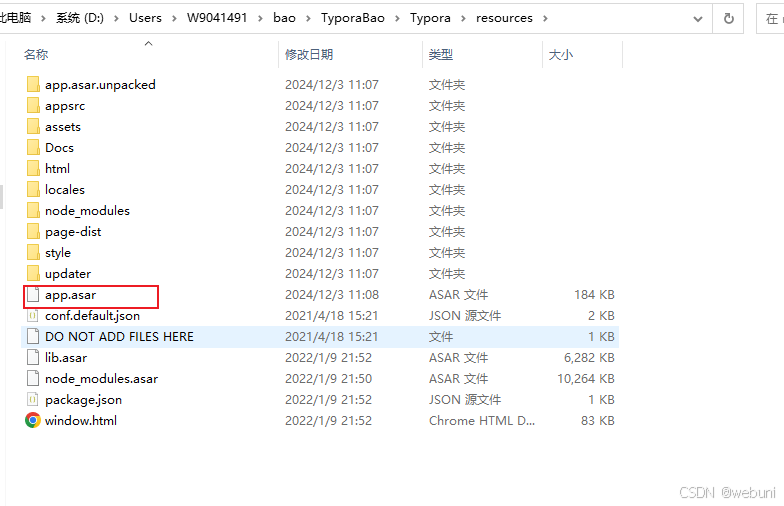Click the conf.default.json file icon
Image resolution: width=784 pixels, height=506 pixels.
[33, 316]
